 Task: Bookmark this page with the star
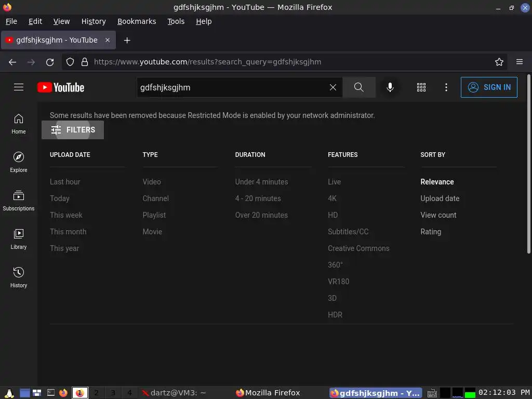[x=499, y=62]
